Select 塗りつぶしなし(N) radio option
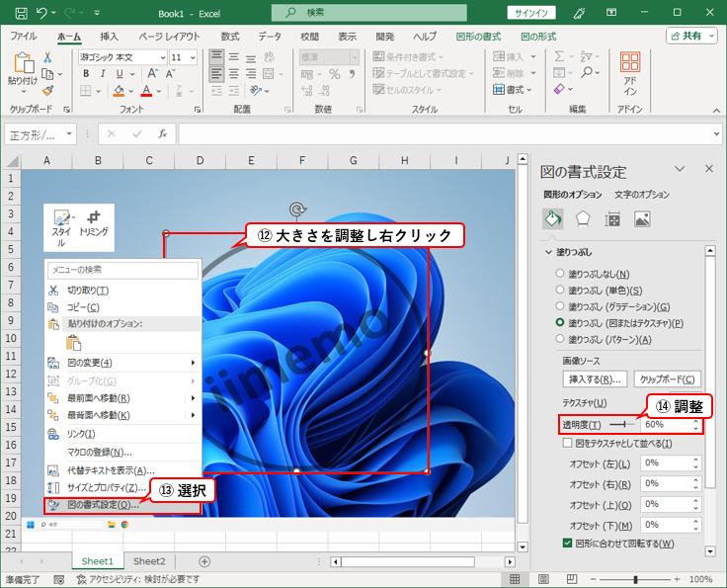Screen dimensions: 727x588 tap(560, 274)
